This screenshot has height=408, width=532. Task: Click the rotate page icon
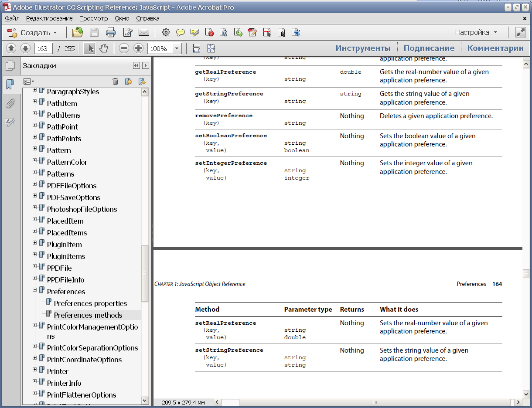(224, 32)
